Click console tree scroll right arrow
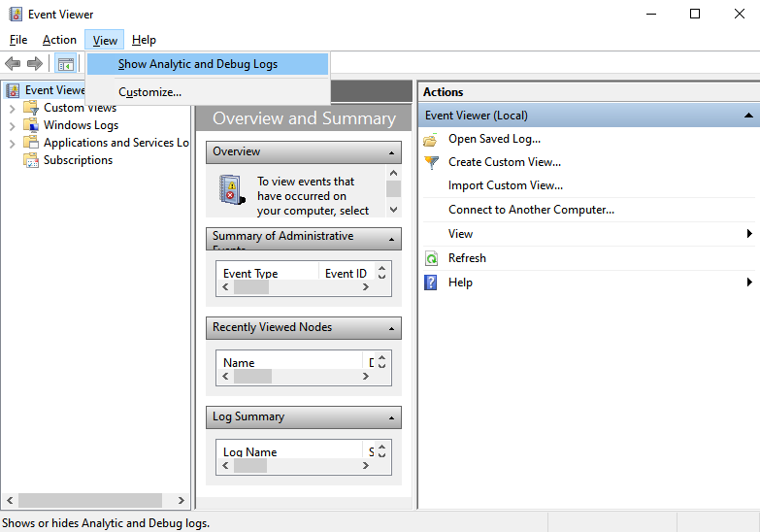Image resolution: width=760 pixels, height=532 pixels. (x=182, y=500)
